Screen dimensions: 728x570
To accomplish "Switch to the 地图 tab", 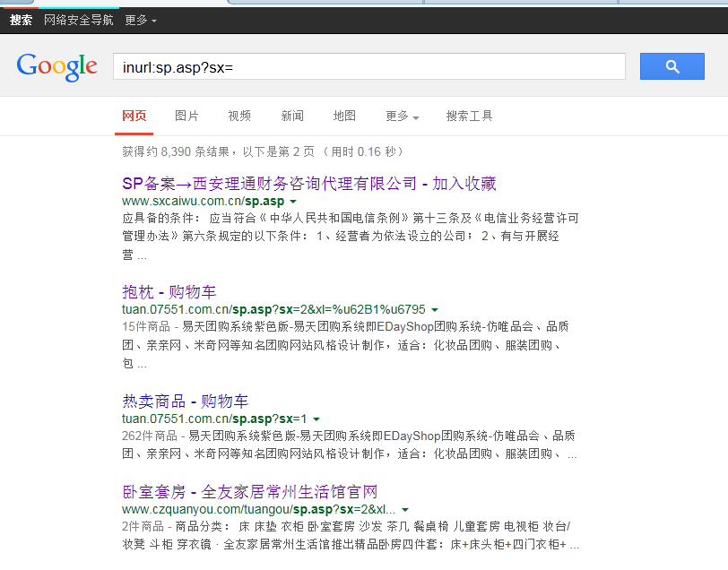I will [x=344, y=116].
